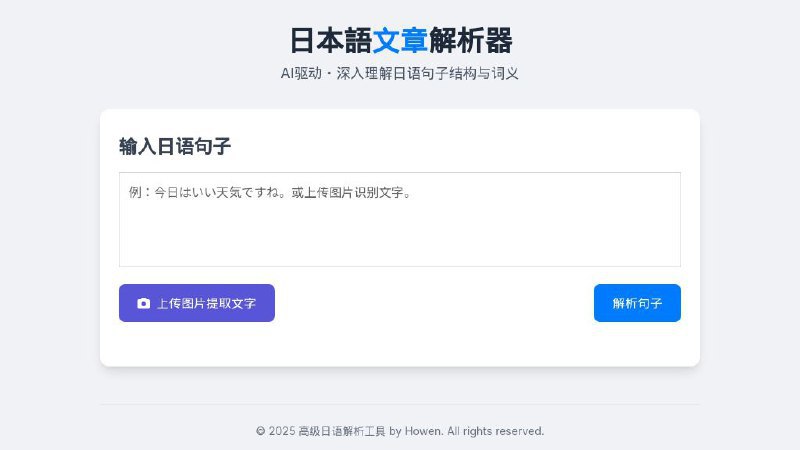
Task: Click the footer copyright text
Action: (x=400, y=431)
